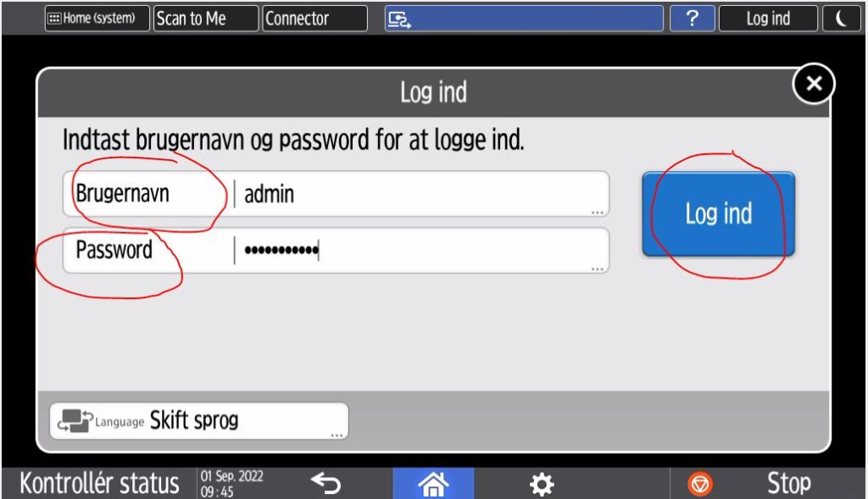Screen dimensions: 868x499
Task: Open help with the question mark button
Action: (692, 19)
